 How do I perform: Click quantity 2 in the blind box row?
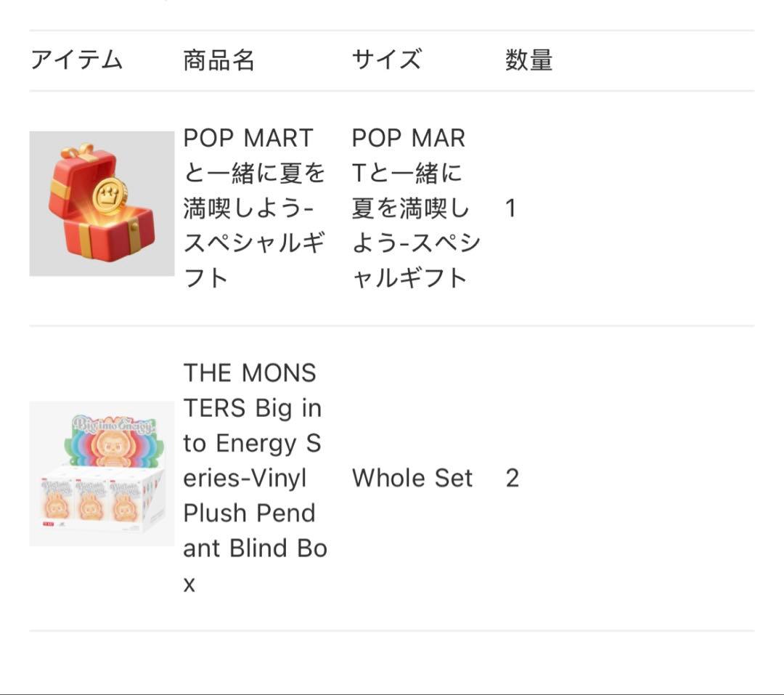(512, 479)
